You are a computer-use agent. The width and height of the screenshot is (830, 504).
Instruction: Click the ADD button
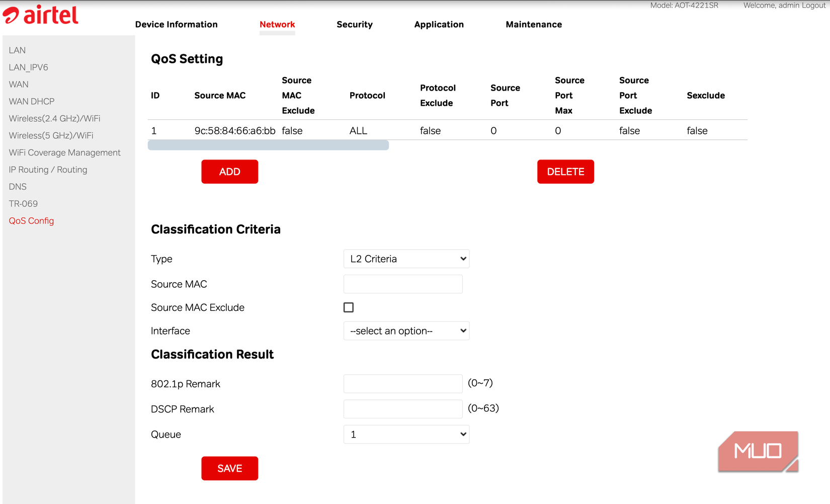click(x=230, y=172)
